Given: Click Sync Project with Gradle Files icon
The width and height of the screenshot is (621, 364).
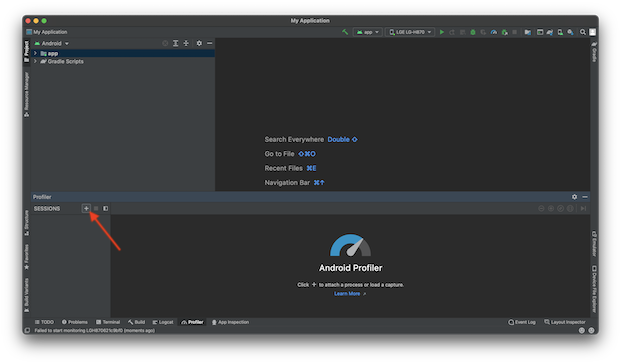Looking at the screenshot, I should (x=550, y=32).
